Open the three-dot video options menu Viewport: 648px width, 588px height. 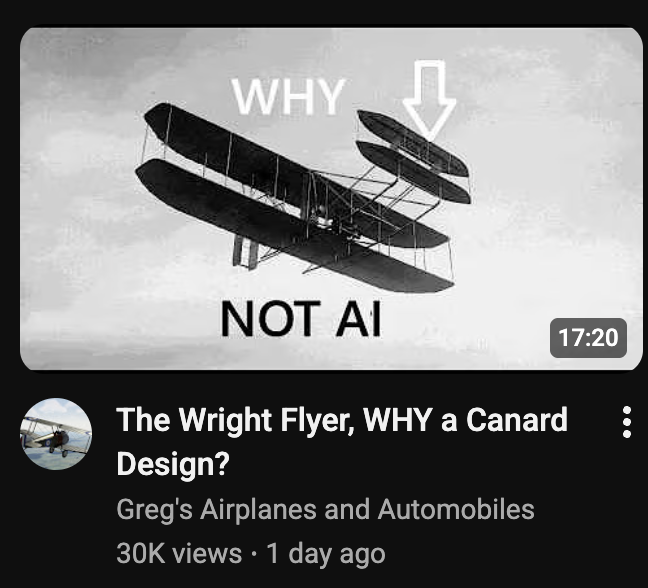tap(627, 422)
